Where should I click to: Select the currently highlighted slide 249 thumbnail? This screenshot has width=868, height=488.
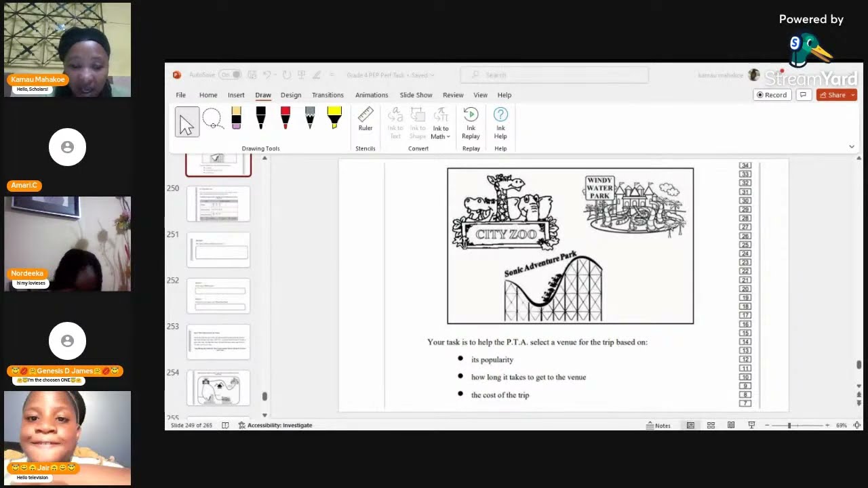pyautogui.click(x=218, y=165)
